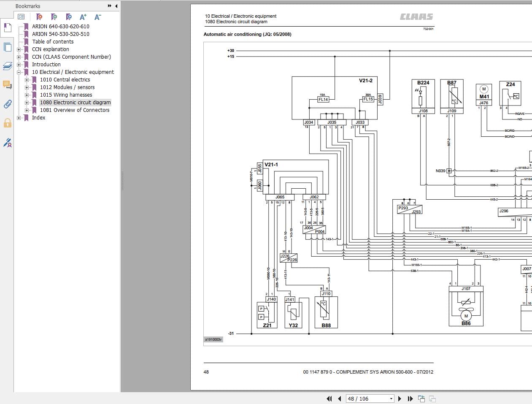Viewport: 532px width, 404px height.
Task: Jump to the bookmark's current page
Action: click(x=69, y=17)
